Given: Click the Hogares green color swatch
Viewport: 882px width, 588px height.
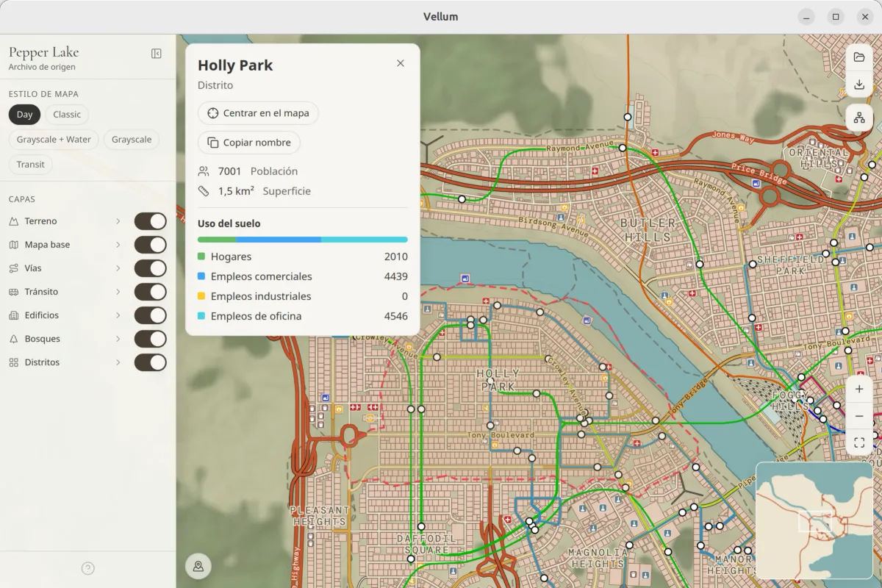Looking at the screenshot, I should pyautogui.click(x=201, y=257).
